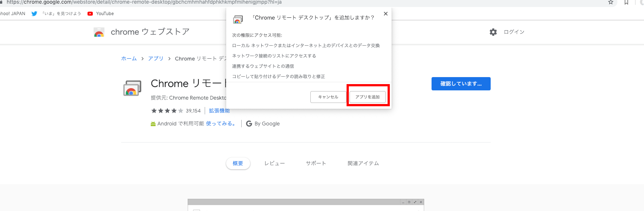This screenshot has width=644, height=211.
Task: Click the browser address bar URL
Action: [144, 2]
